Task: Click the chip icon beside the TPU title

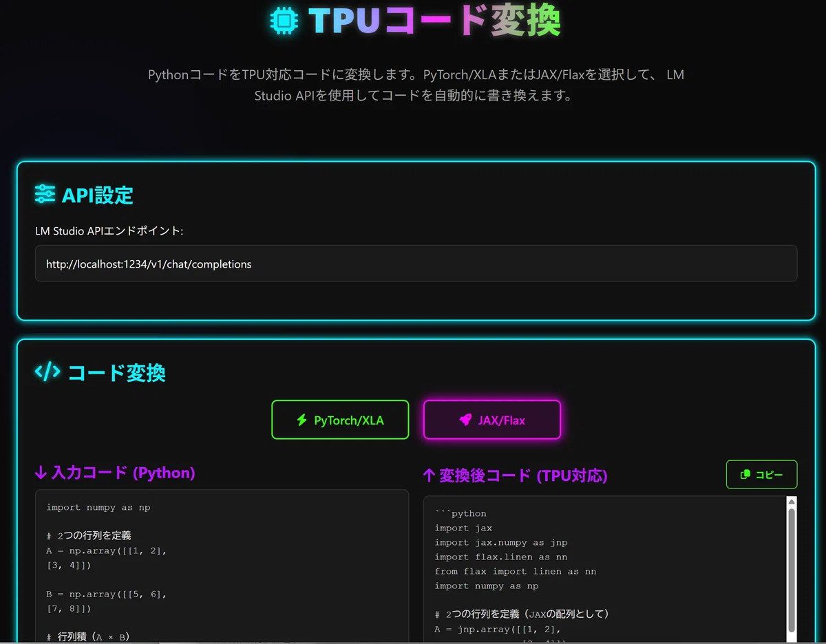Action: [x=284, y=20]
